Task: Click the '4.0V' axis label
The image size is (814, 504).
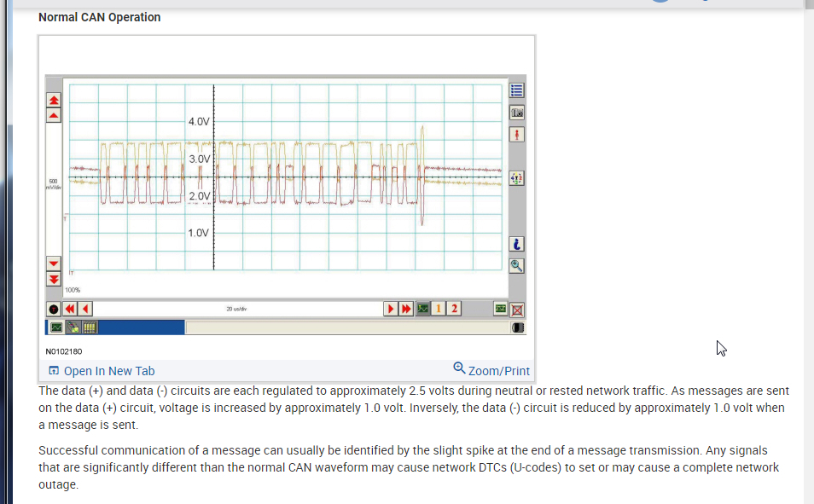Action: [199, 121]
